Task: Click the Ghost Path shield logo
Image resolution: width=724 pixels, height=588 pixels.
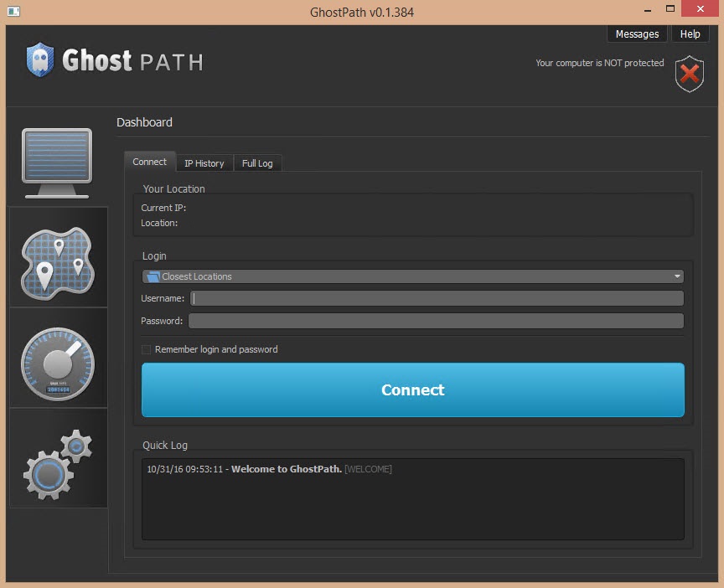Action: [x=40, y=60]
